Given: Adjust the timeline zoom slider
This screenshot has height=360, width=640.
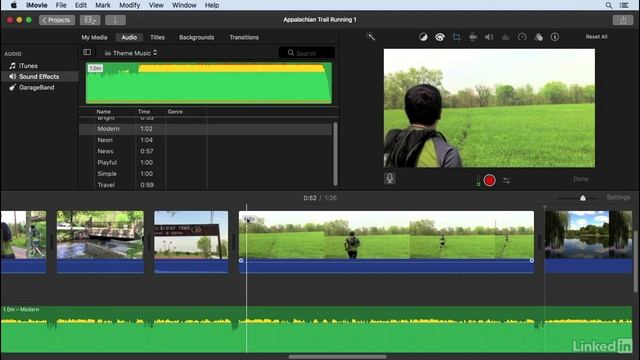Looking at the screenshot, I should (x=583, y=198).
